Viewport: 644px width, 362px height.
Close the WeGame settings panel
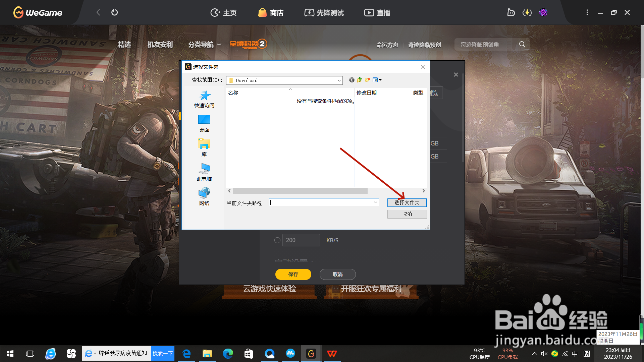[x=456, y=74]
